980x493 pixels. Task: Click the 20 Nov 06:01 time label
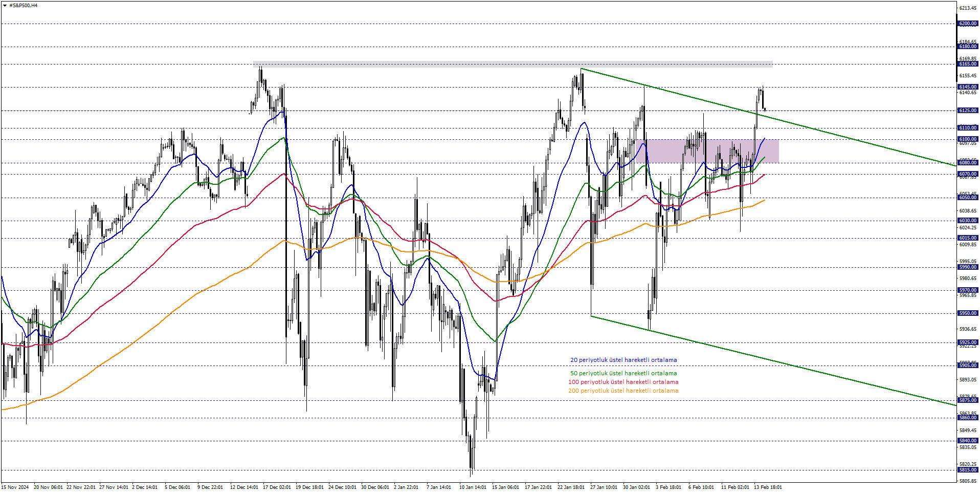pos(48,487)
